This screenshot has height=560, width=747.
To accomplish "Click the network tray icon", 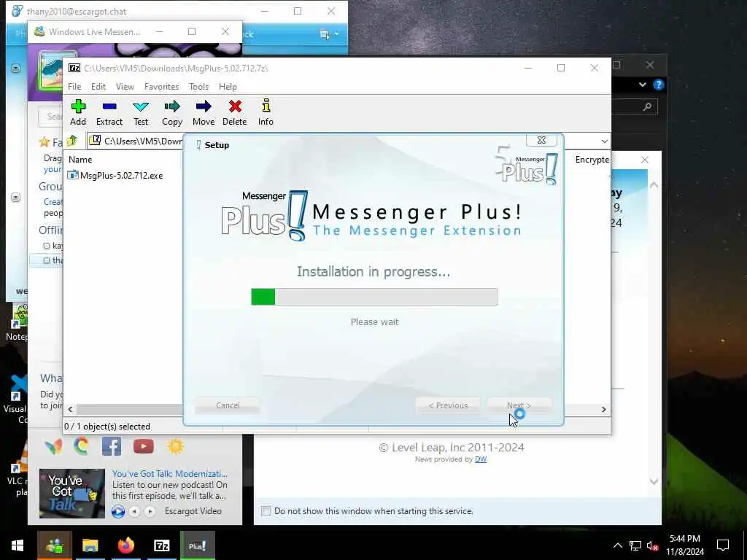I will click(635, 545).
